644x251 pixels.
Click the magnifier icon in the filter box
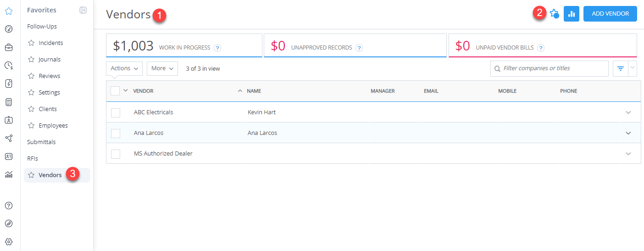pyautogui.click(x=497, y=69)
